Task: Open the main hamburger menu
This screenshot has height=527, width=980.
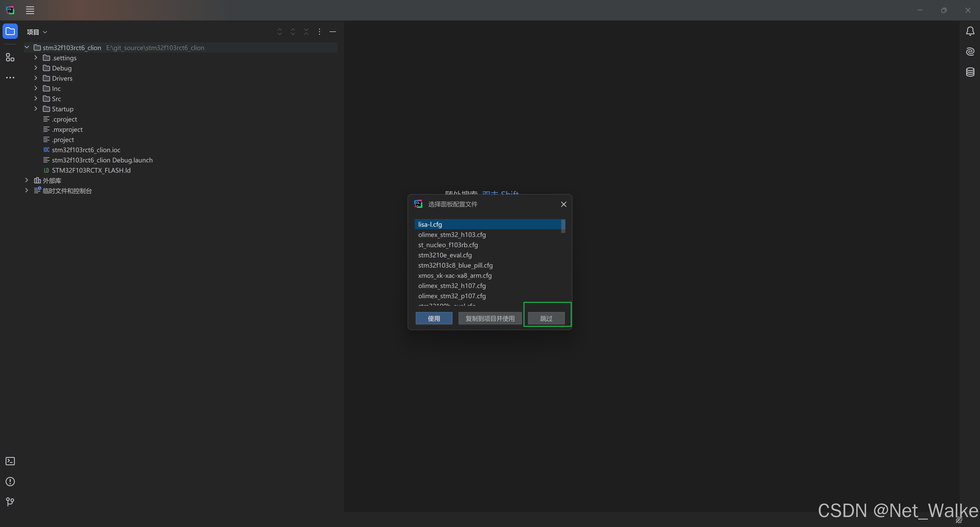Action: pos(30,10)
